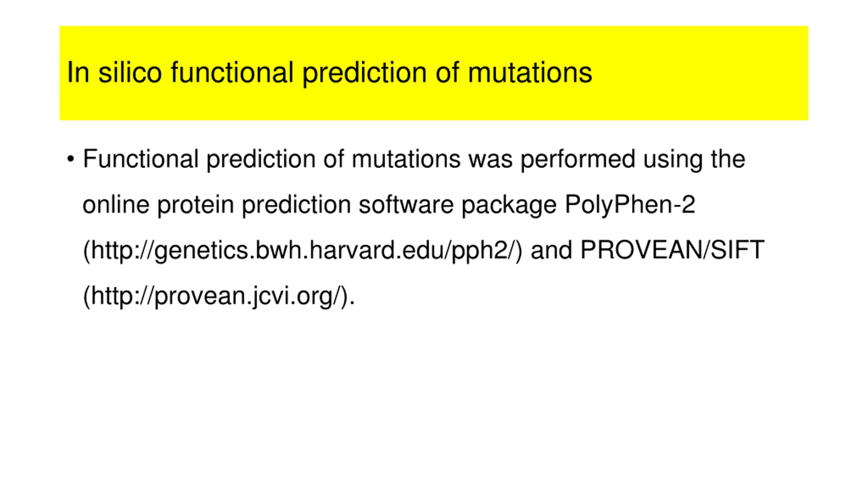This screenshot has width=868, height=488.
Task: Select the word "Functional" starting the bullet
Action: coord(141,159)
